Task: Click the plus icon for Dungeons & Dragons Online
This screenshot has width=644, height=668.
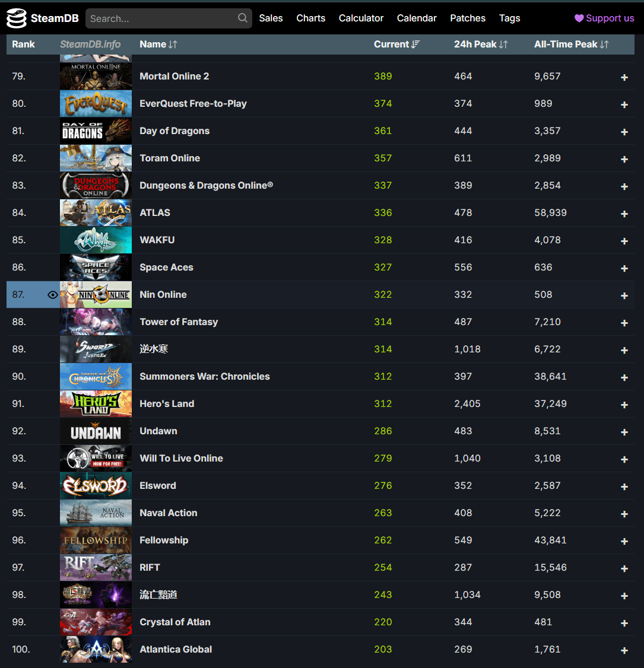Action: [x=624, y=186]
